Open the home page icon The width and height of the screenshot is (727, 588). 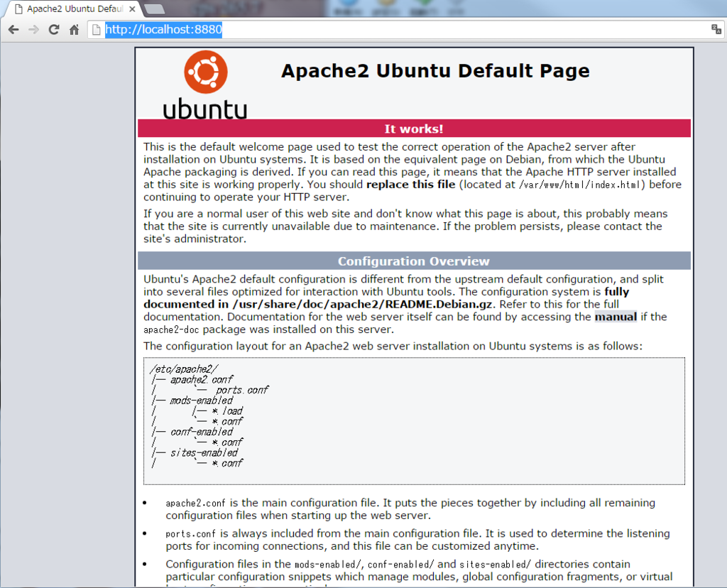pos(74,30)
